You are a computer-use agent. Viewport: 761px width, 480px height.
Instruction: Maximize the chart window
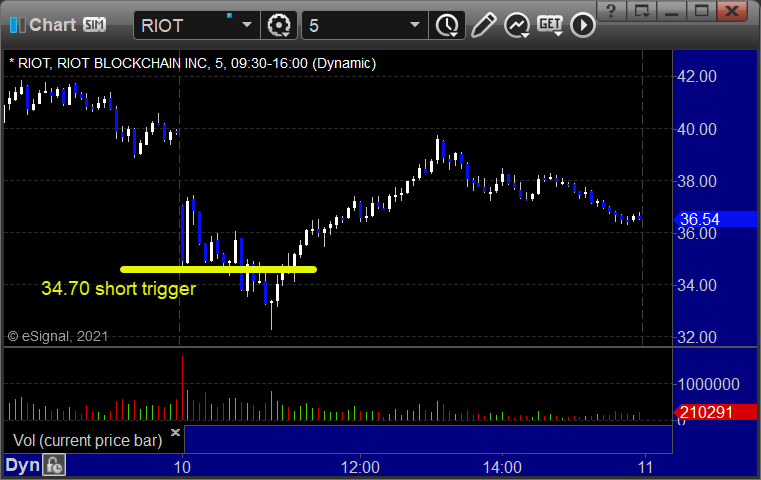(x=702, y=11)
